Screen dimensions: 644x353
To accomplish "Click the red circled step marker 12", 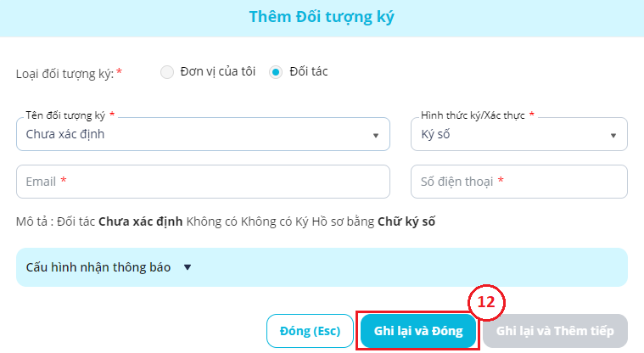I will click(486, 302).
